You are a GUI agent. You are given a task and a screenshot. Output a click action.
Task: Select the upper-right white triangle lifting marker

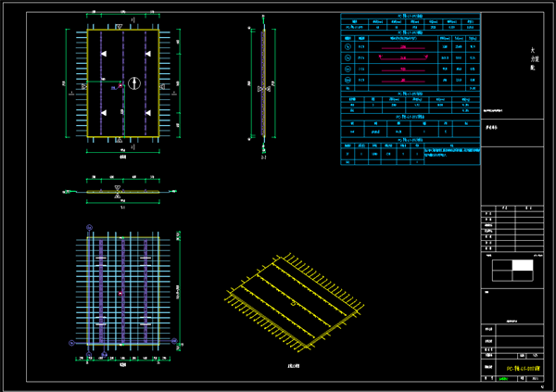(148, 54)
